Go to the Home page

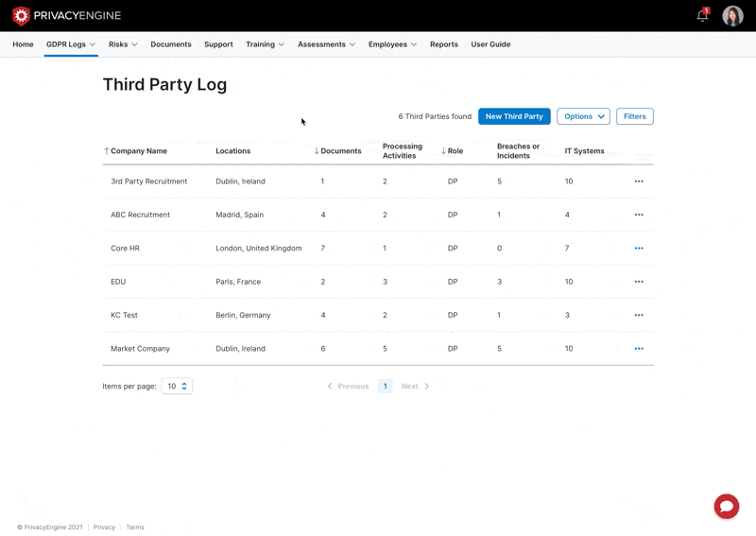tap(23, 44)
